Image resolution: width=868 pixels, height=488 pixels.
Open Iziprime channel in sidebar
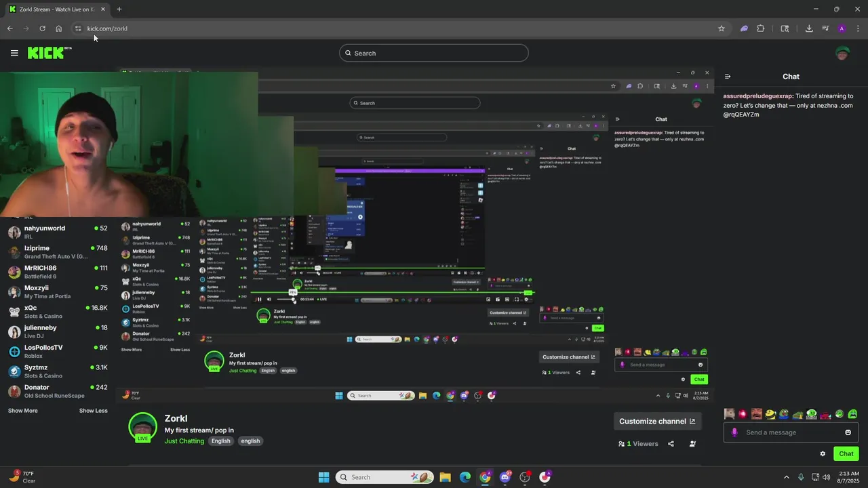click(x=58, y=252)
